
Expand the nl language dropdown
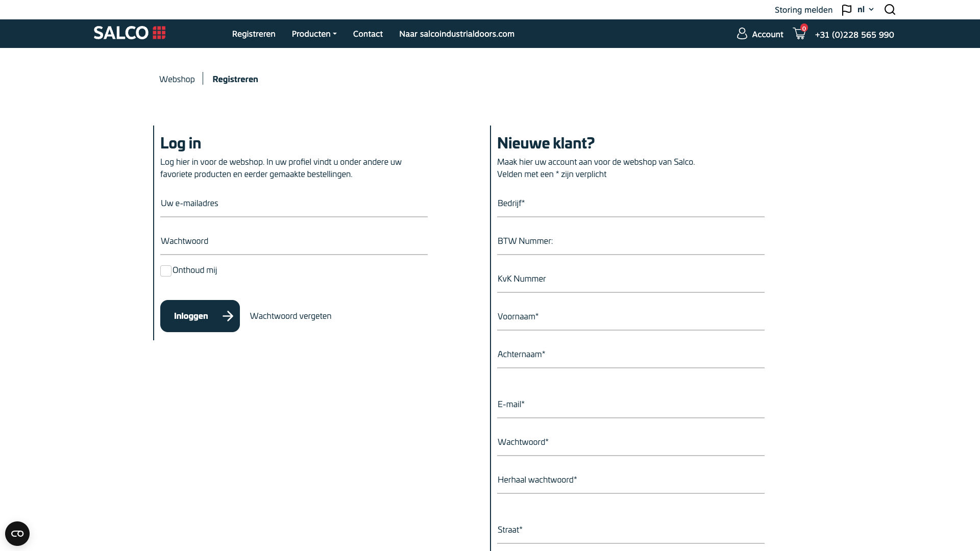coord(866,10)
